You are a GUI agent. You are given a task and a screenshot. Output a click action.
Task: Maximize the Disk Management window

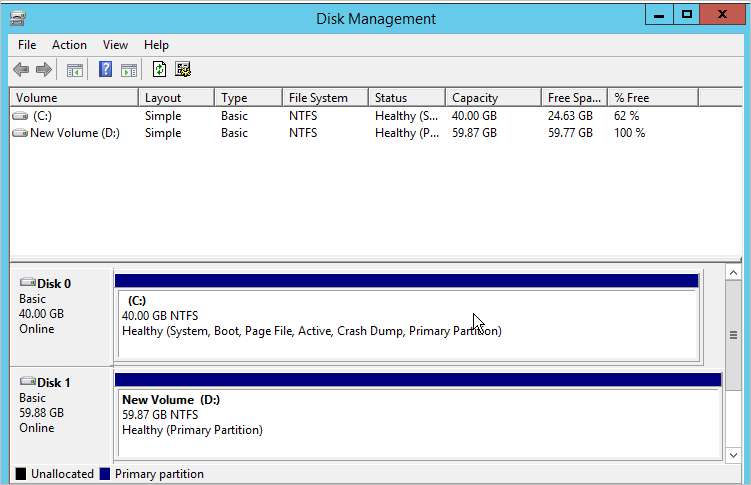pyautogui.click(x=686, y=15)
